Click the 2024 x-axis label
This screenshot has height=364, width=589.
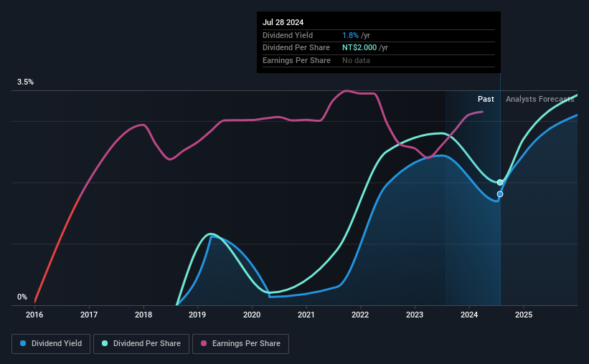(469, 315)
